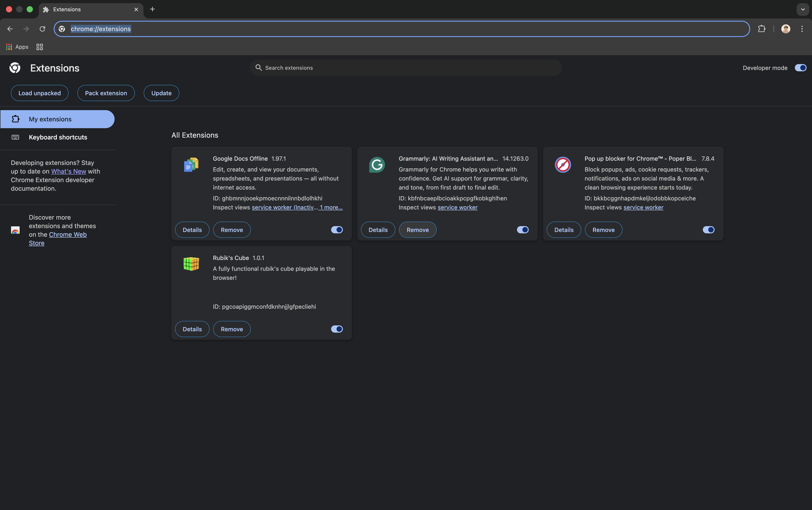Open Details for Rubik's Cube

tap(192, 329)
